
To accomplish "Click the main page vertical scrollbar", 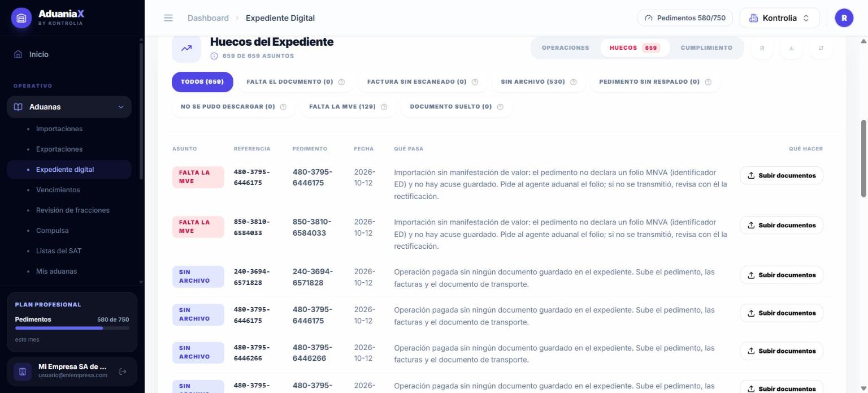I will coord(863,158).
